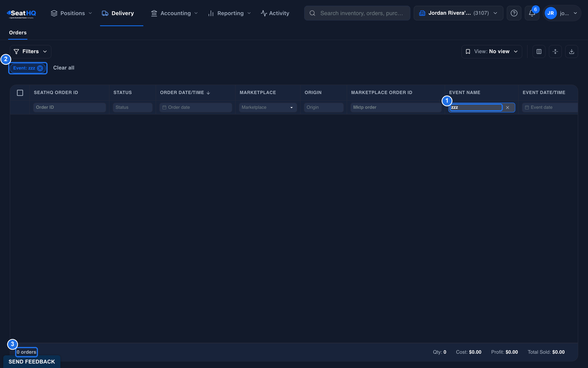Click the Cost: $0.00 total
Viewport: 588px width, 368px height.
coord(469,352)
